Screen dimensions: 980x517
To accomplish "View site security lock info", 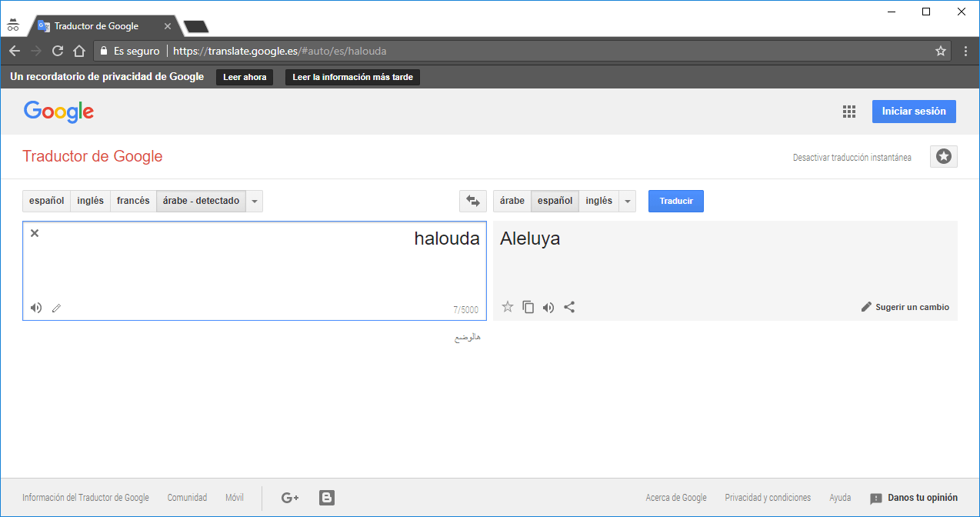I will [104, 51].
